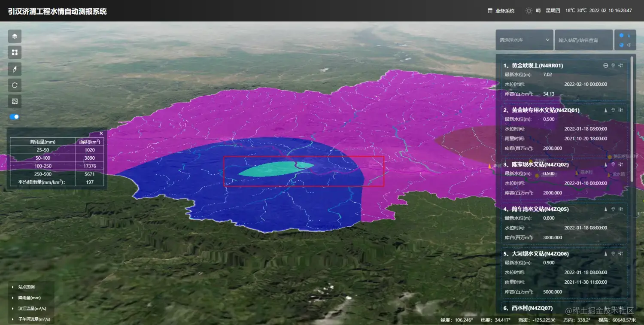
Task: Click the 海拔 elevation readout
Action: pyautogui.click(x=537, y=320)
